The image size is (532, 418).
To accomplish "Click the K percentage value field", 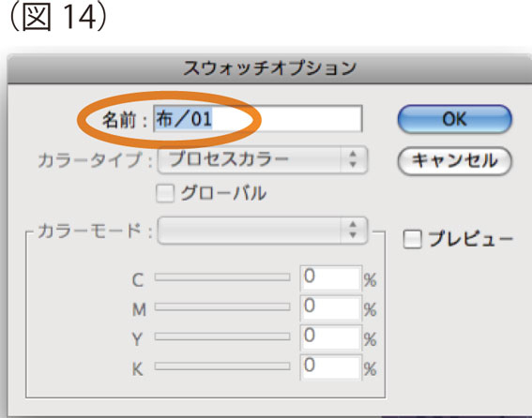I will pos(331,367).
